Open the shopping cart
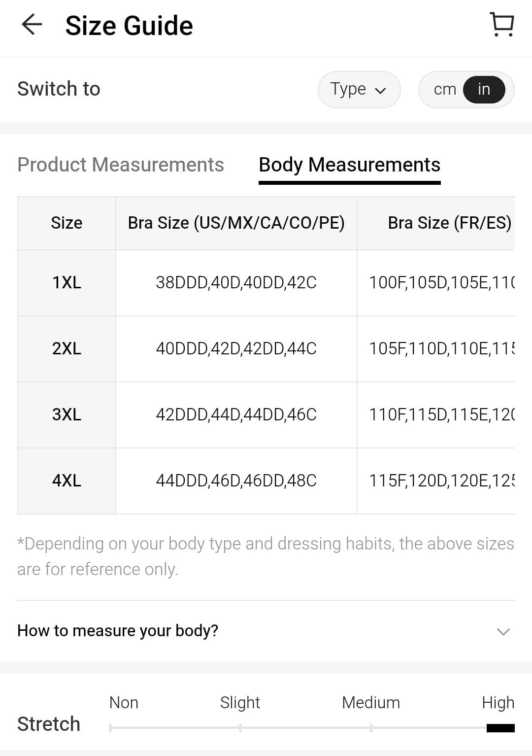This screenshot has height=756, width=532. [x=502, y=25]
